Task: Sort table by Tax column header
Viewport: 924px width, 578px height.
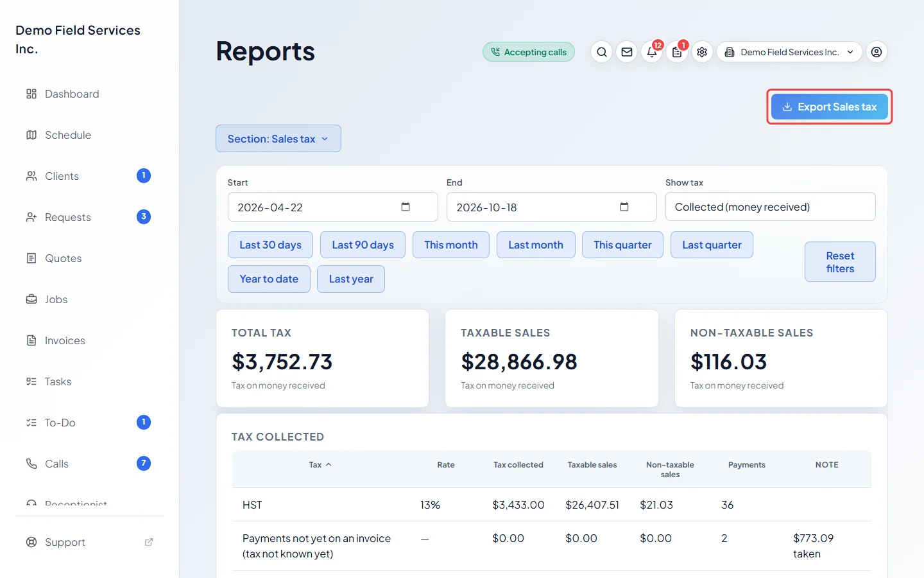Action: pos(320,464)
